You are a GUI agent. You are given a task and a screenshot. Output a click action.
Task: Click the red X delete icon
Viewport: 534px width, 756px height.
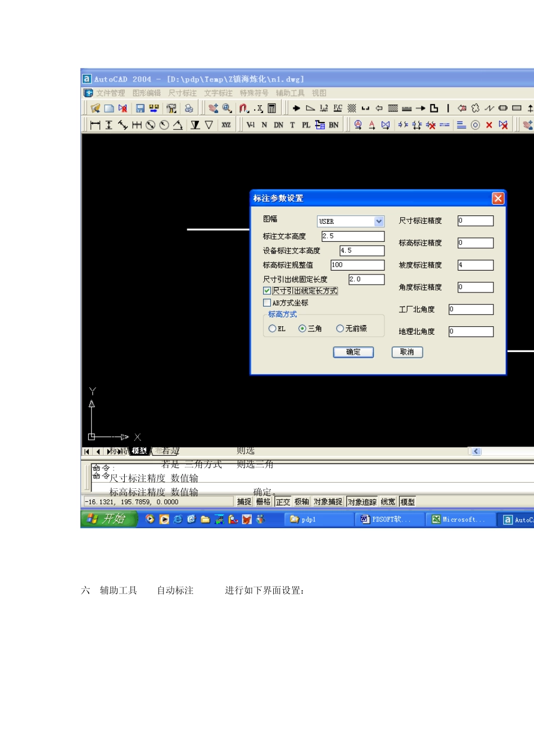[x=489, y=125]
